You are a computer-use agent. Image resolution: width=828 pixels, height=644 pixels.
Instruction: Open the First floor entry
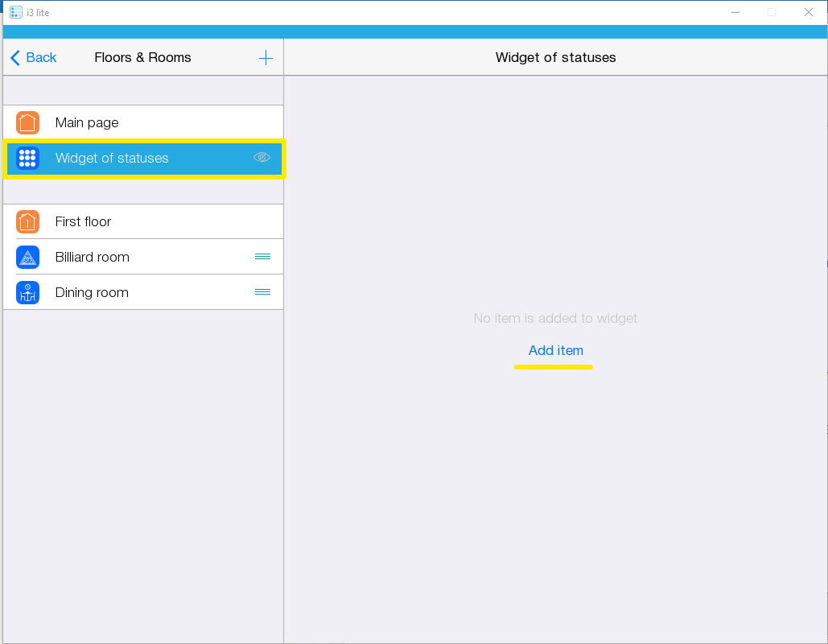coord(83,222)
